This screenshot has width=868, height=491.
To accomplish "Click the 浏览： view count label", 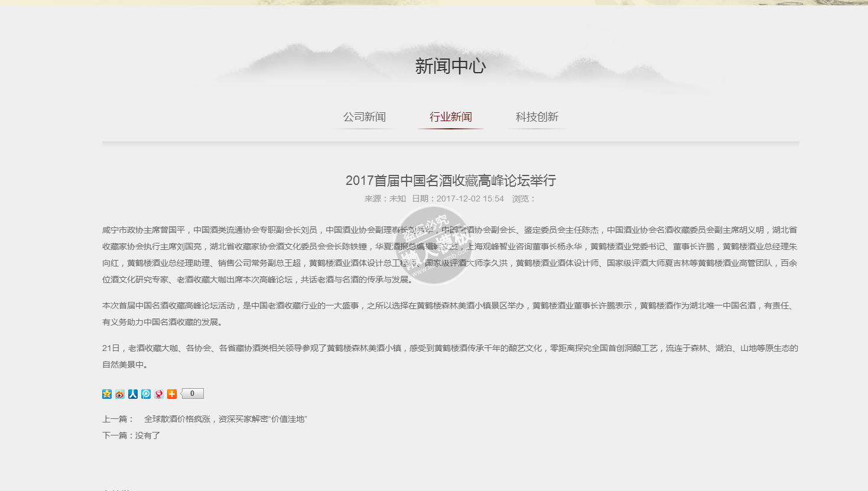I will pos(524,199).
